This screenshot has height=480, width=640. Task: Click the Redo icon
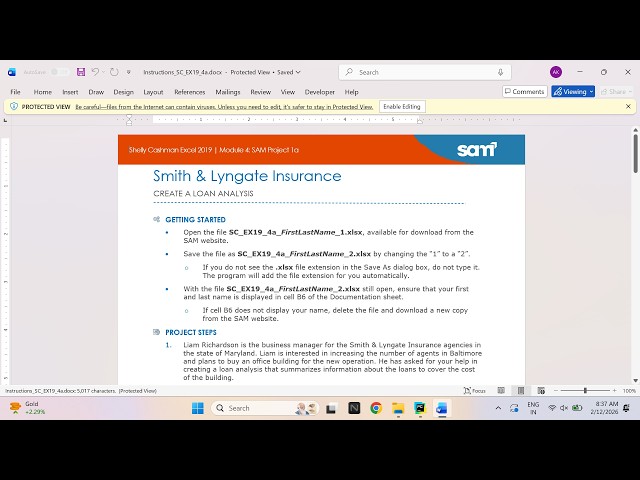point(114,72)
